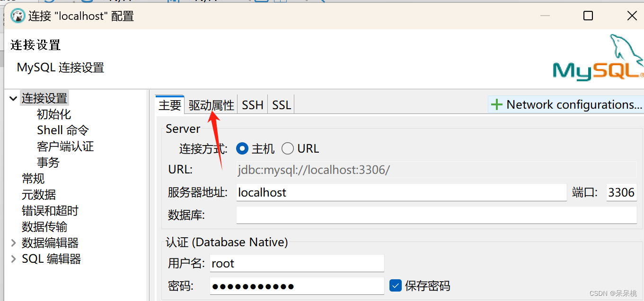Close the connection configuration dialog
Screen dimensions: 644x301
click(x=632, y=16)
